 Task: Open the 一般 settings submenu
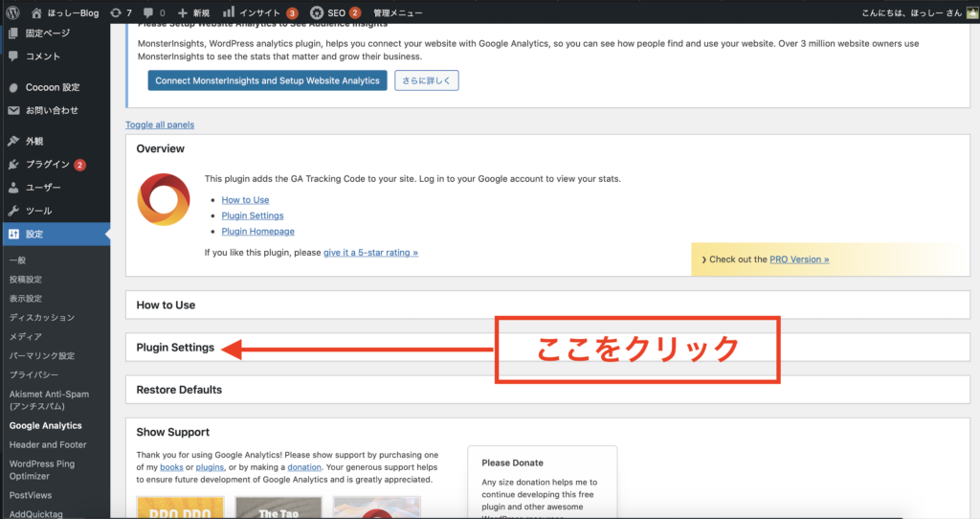coord(17,260)
